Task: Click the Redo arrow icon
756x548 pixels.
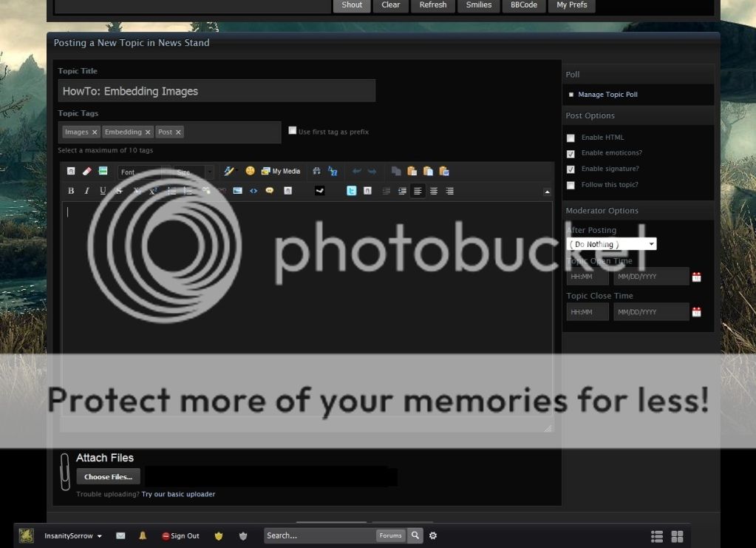Action: (x=372, y=172)
